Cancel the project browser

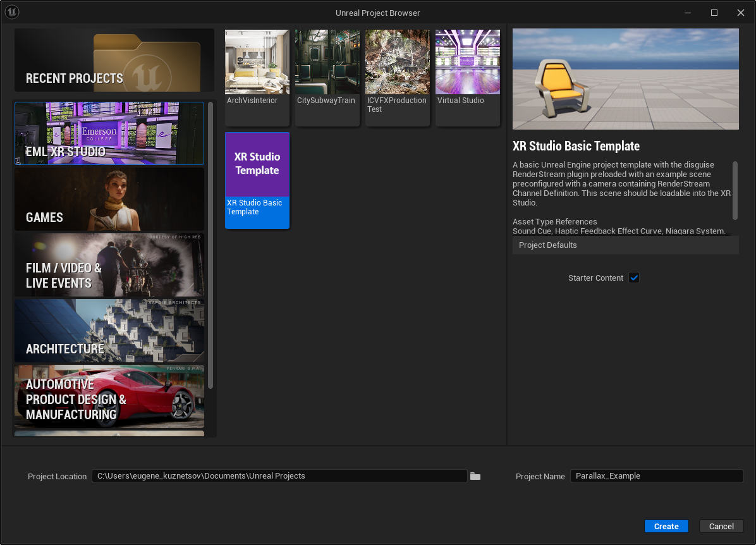coord(721,526)
